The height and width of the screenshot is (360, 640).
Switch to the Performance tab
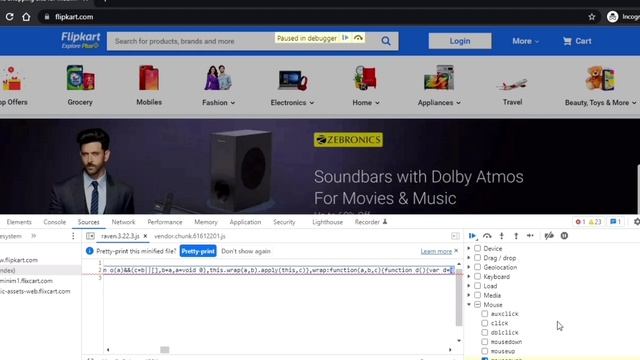(x=165, y=222)
